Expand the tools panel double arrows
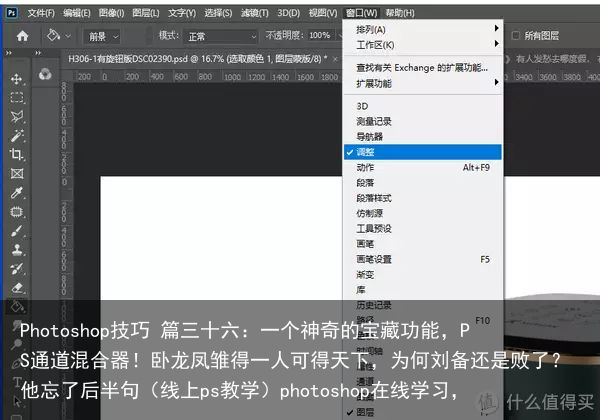Viewport: 600px width, 420px height. click(8, 53)
